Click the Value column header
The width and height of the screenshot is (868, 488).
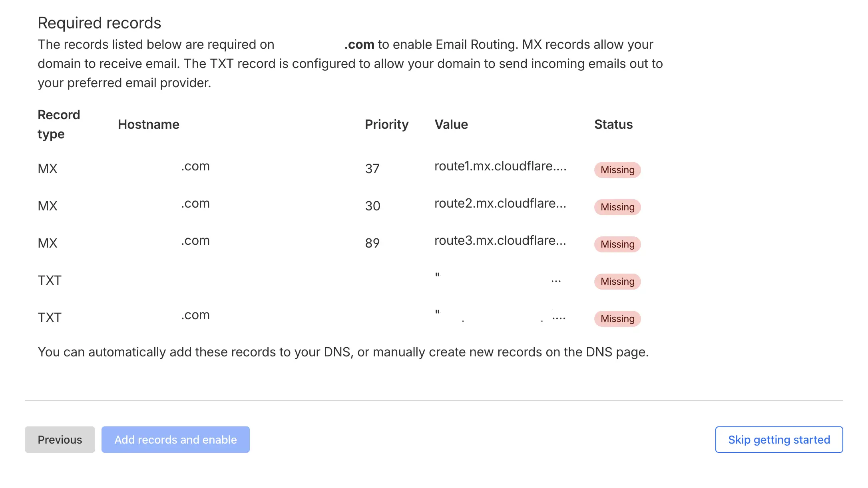(452, 124)
